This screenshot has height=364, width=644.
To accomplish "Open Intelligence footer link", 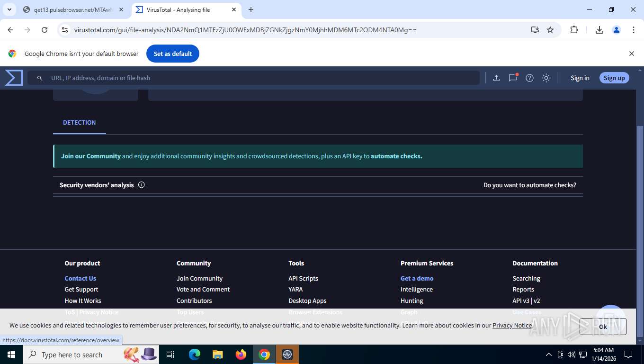I will [x=417, y=289].
